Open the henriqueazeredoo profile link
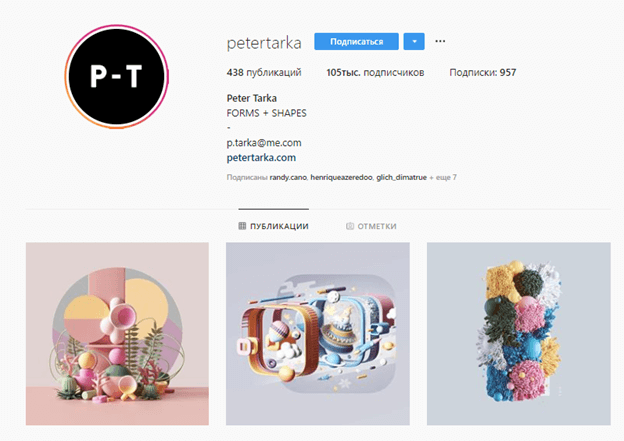Screen dimensions: 624x441 (x=341, y=177)
